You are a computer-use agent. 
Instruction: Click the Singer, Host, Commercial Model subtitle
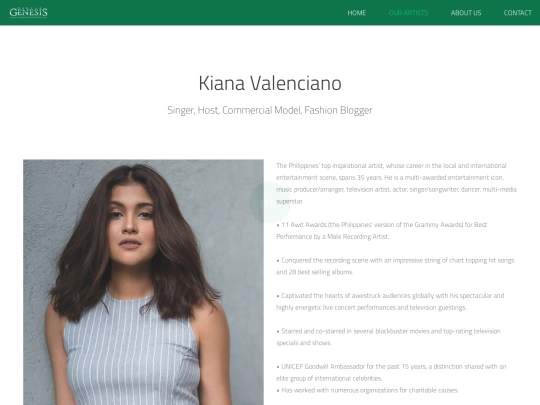tap(270, 110)
